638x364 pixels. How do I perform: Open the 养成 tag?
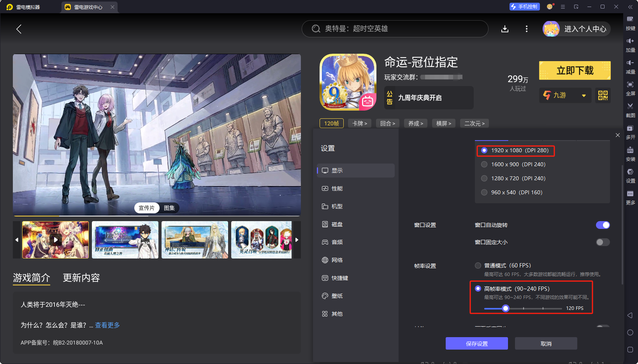point(416,123)
